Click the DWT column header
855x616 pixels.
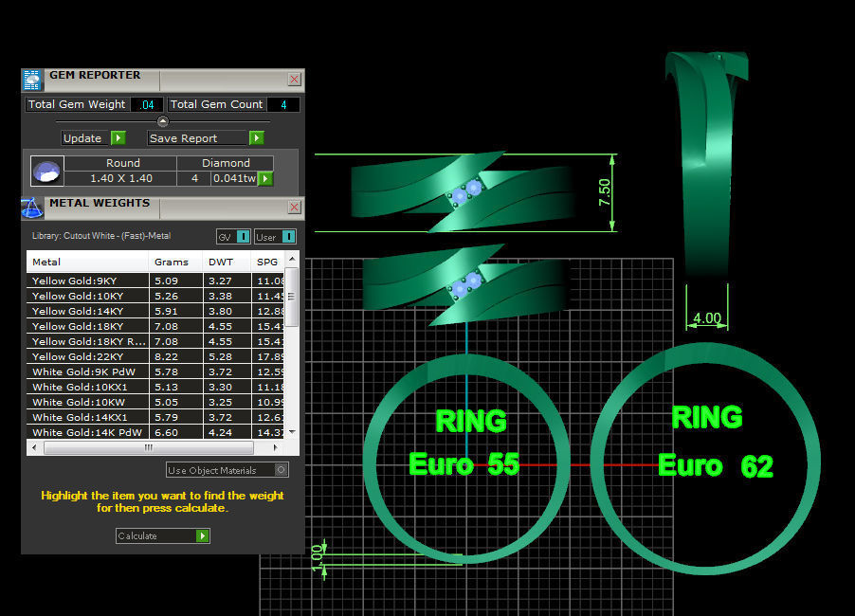227,262
